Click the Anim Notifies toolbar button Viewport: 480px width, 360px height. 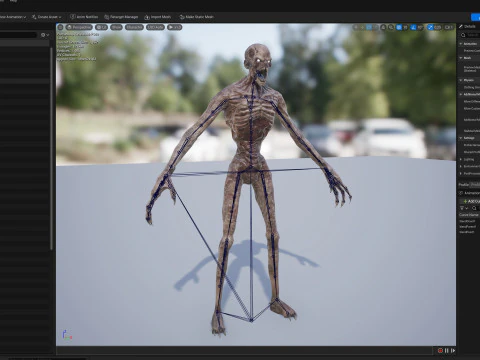click(84, 17)
